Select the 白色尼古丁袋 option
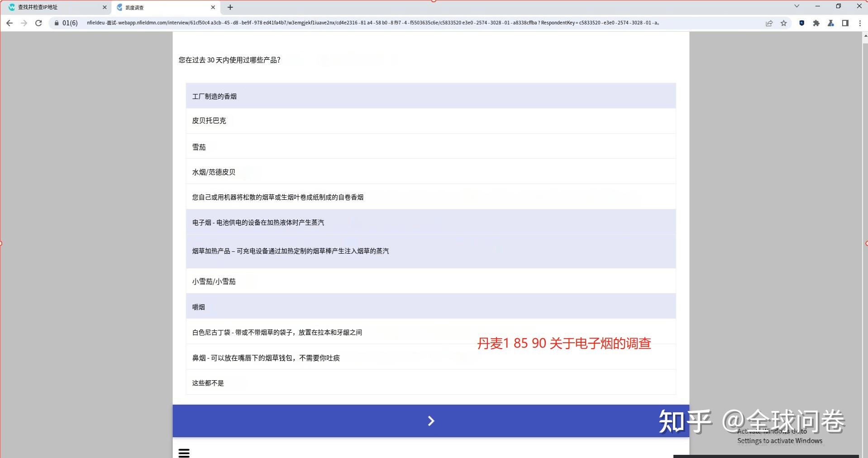The width and height of the screenshot is (868, 458). [x=431, y=332]
